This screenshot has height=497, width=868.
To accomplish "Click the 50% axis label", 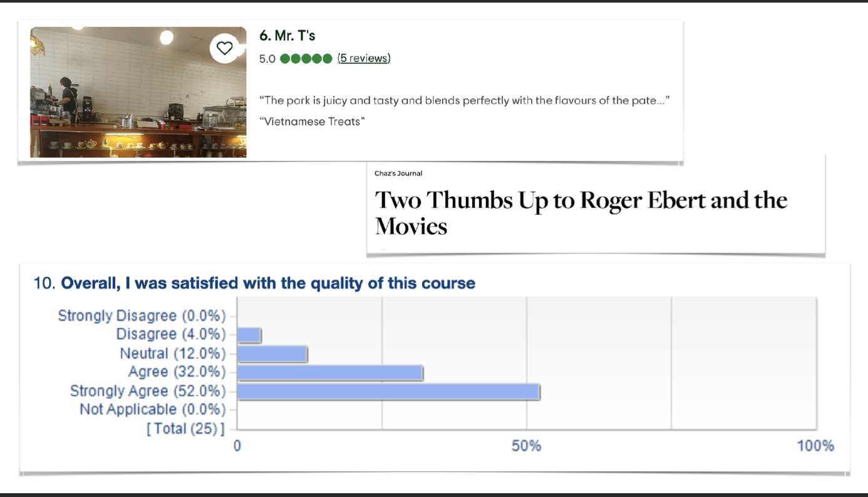I will [x=526, y=446].
